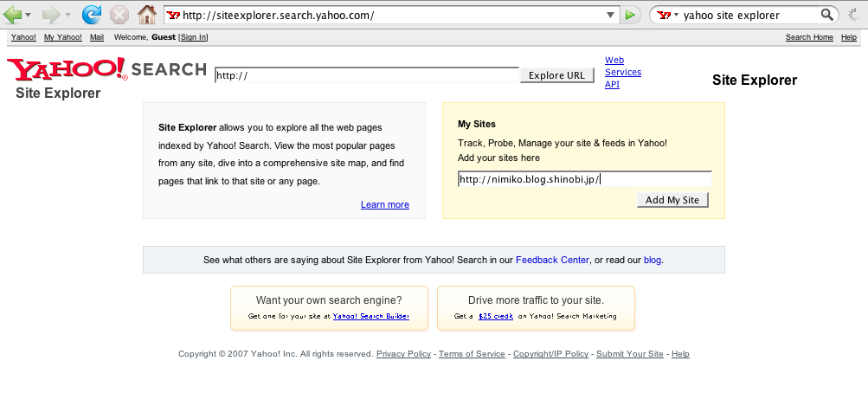Click the Site Explorer heading under Yahoo logo
The width and height of the screenshot is (868, 406).
(58, 93)
